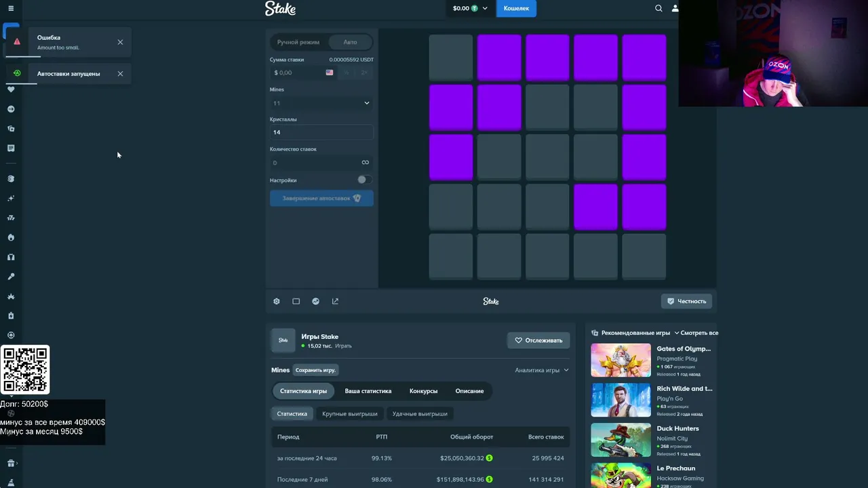Image resolution: width=868 pixels, height=488 pixels.
Task: Open live stats chart icon
Action: pos(316,302)
